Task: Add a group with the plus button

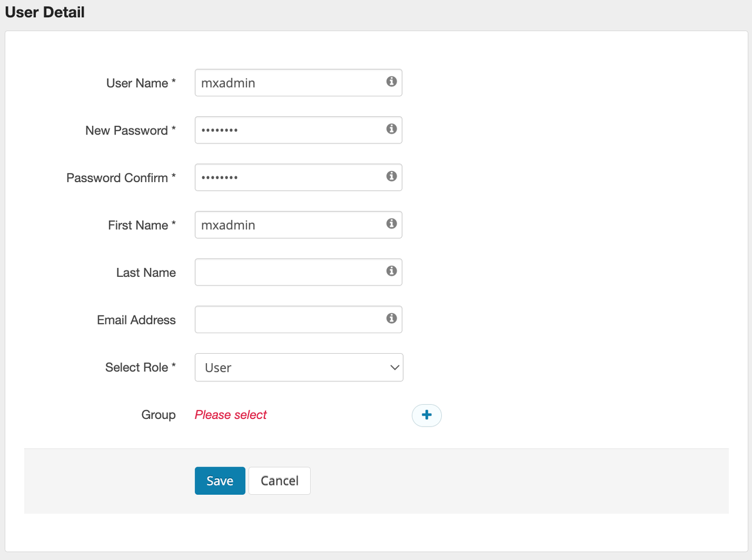Action: [x=427, y=415]
